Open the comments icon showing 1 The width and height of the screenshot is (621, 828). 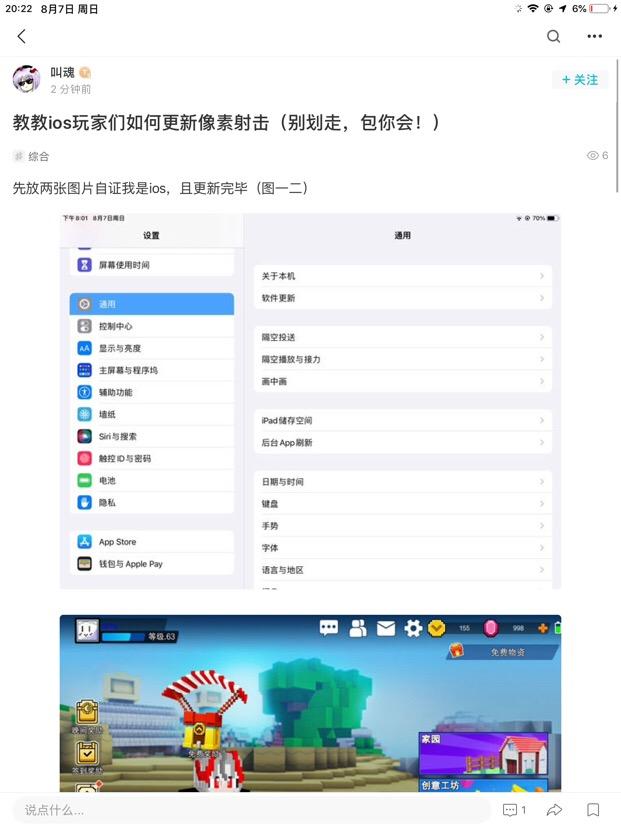(x=514, y=810)
